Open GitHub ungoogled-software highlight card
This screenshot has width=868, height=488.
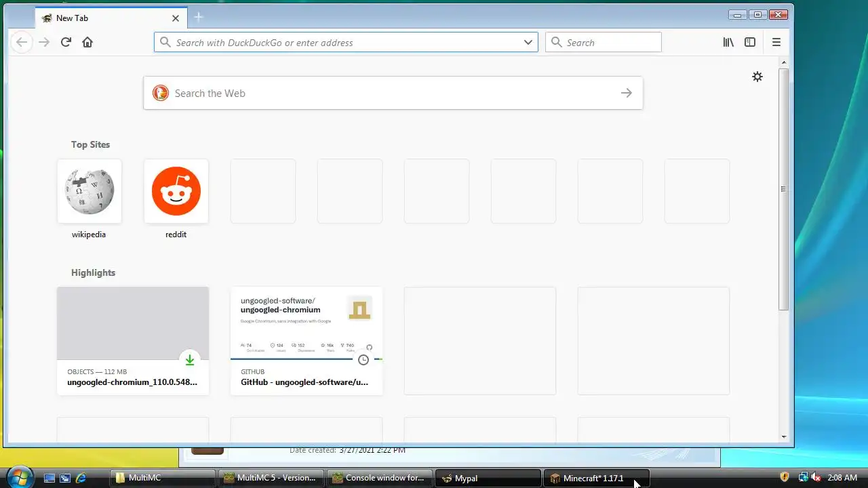(x=307, y=341)
